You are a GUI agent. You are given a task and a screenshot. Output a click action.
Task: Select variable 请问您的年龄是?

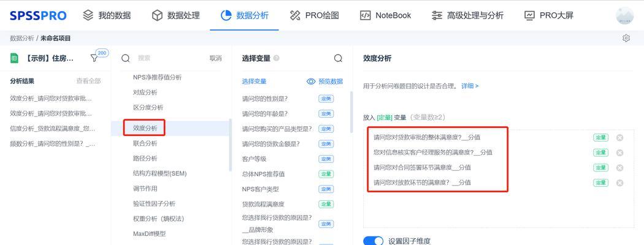point(265,114)
